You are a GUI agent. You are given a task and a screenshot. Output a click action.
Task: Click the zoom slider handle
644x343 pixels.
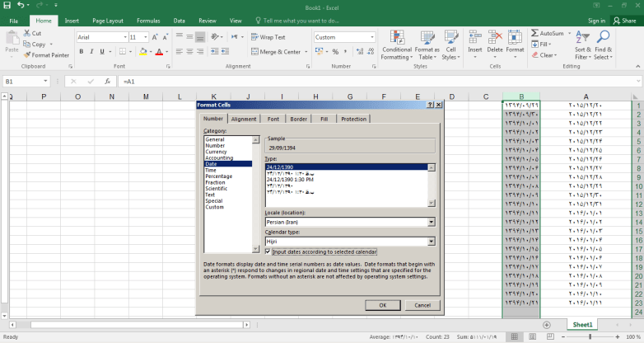pos(590,337)
